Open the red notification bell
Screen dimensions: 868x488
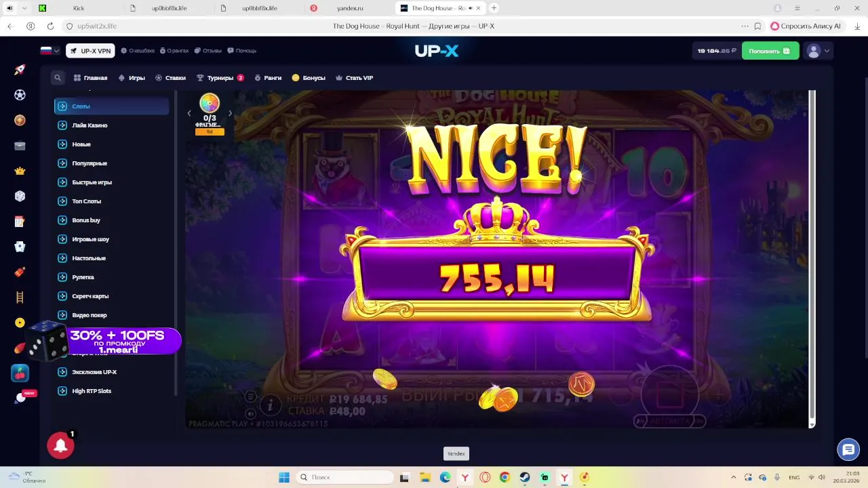[60, 445]
